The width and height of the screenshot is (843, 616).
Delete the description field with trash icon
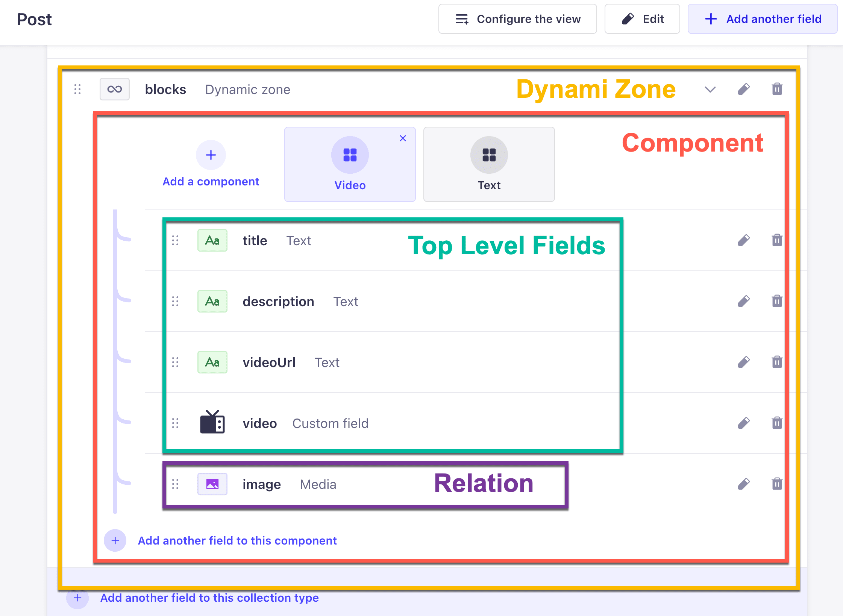click(777, 301)
